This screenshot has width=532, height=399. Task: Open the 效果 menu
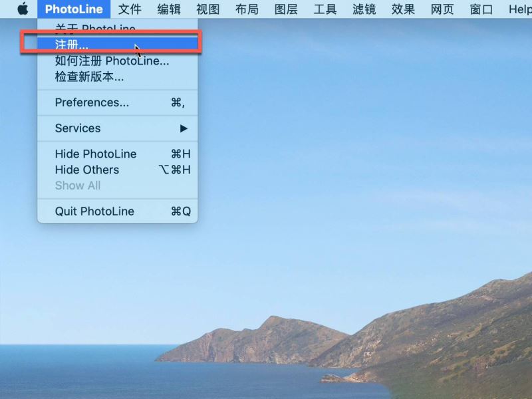coord(403,9)
